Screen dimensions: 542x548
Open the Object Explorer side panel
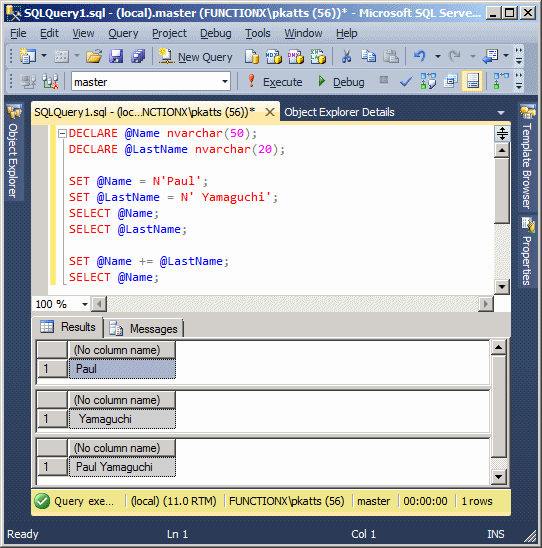(x=14, y=152)
